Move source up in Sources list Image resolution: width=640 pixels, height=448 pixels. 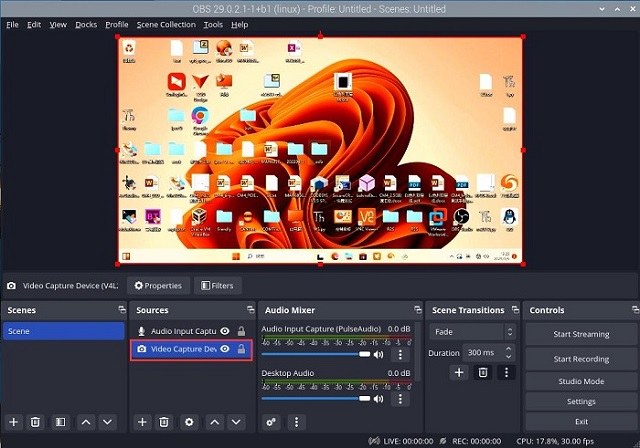tap(215, 422)
